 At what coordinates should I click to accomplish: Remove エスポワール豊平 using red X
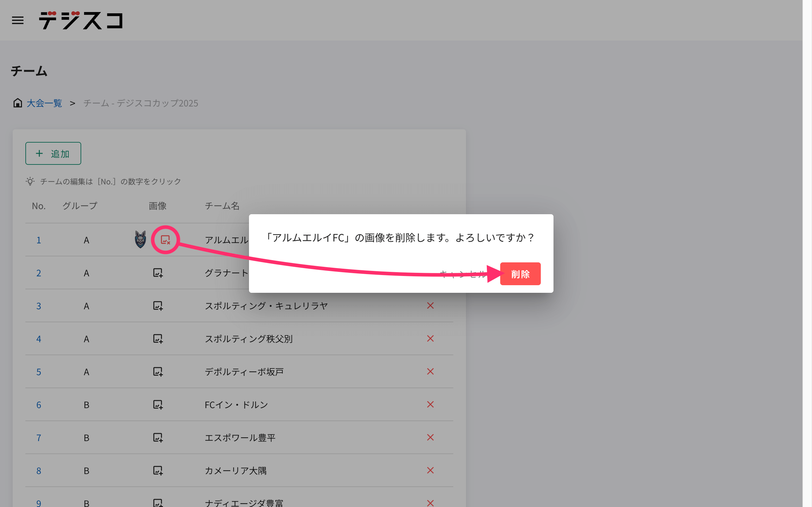tap(430, 437)
